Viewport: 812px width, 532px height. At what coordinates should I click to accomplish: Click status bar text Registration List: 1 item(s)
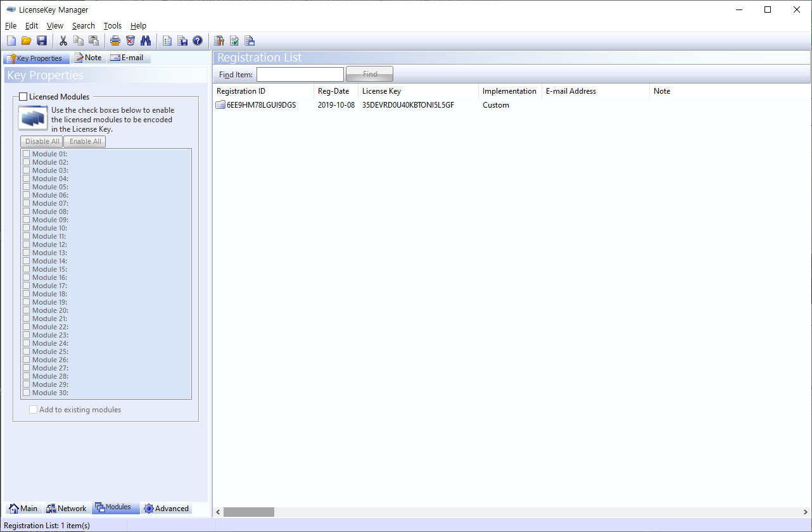pyautogui.click(x=47, y=526)
